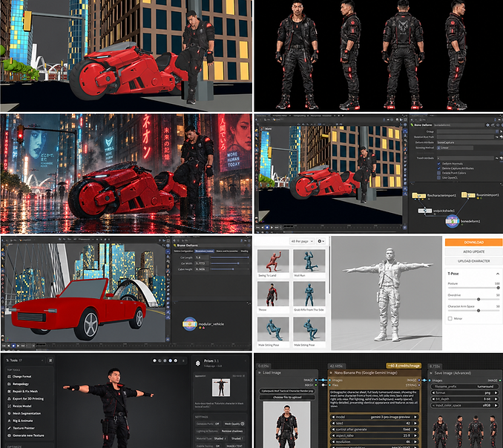This screenshot has width=503, height=448.
Task: Check the Mirror checkbox under T-Pose
Action: point(450,318)
